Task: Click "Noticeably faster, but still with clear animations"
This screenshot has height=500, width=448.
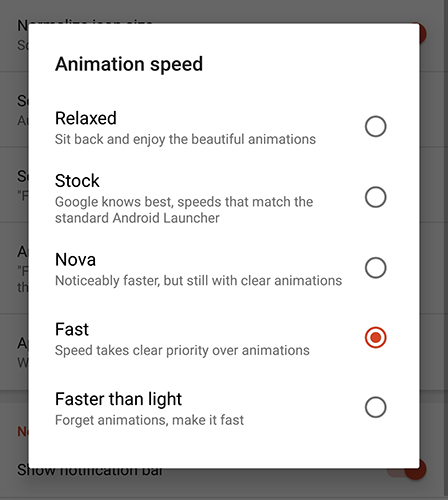Action: point(198,281)
